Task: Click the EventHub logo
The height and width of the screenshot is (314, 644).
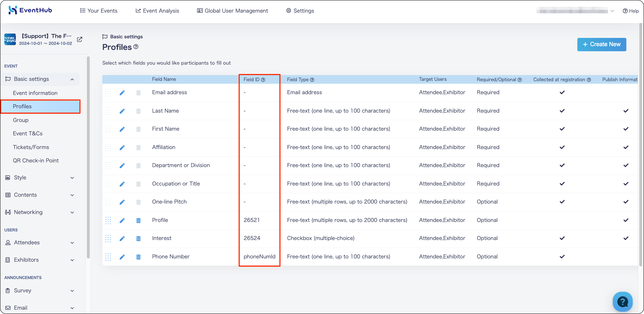Action: (30, 10)
